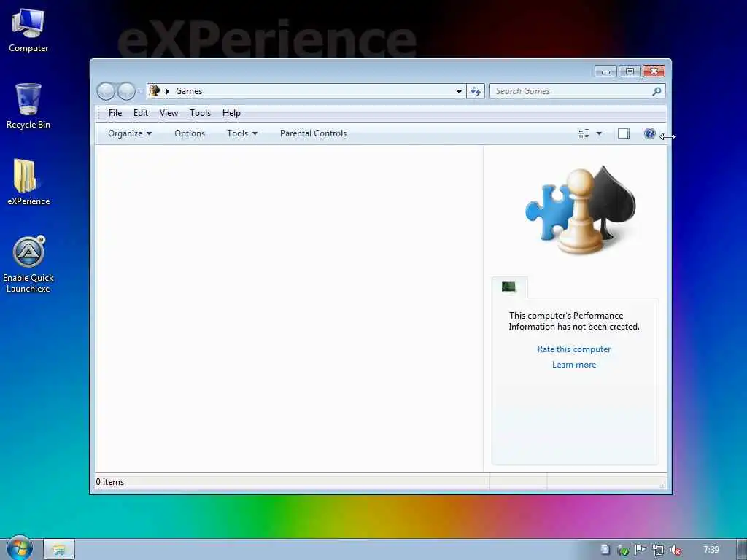Click the muted volume tray icon
This screenshot has width=747, height=560.
(675, 550)
